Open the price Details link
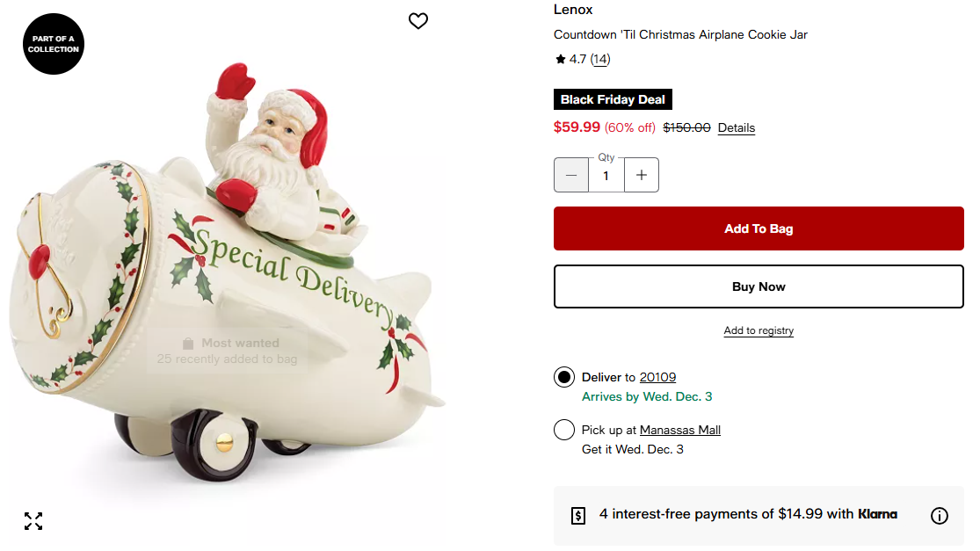This screenshot has width=980, height=551. 737,128
